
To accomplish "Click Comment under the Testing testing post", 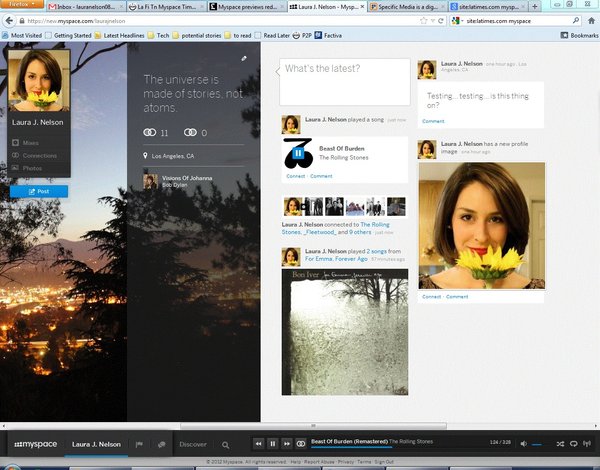I will [x=433, y=121].
